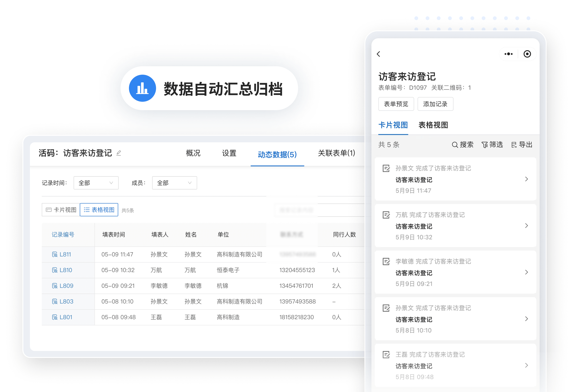Click the 填表时间 column header
The height and width of the screenshot is (392, 577).
click(114, 234)
